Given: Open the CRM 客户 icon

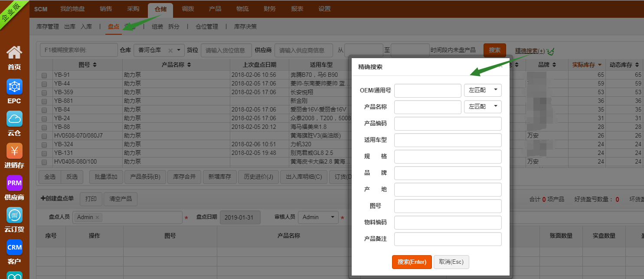Looking at the screenshot, I should [14, 247].
